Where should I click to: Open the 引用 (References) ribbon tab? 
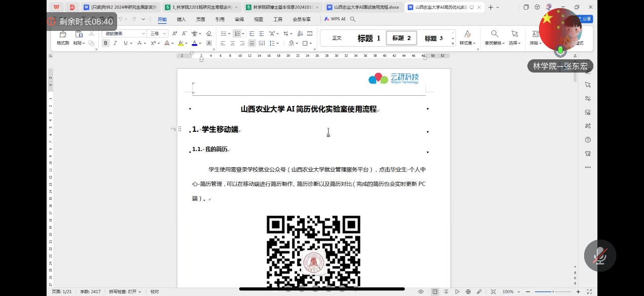tap(220, 19)
